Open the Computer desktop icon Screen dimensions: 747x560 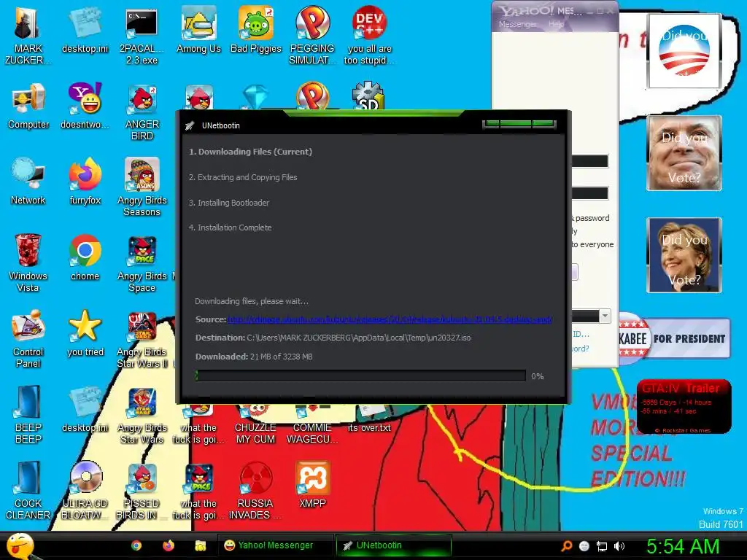28,106
